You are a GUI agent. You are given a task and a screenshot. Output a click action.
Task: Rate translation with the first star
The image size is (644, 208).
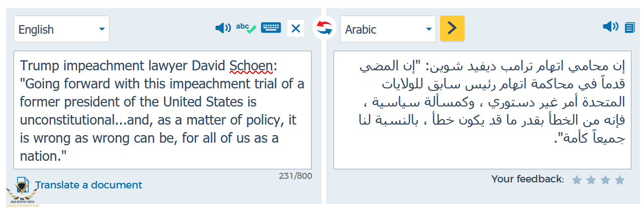point(577,179)
